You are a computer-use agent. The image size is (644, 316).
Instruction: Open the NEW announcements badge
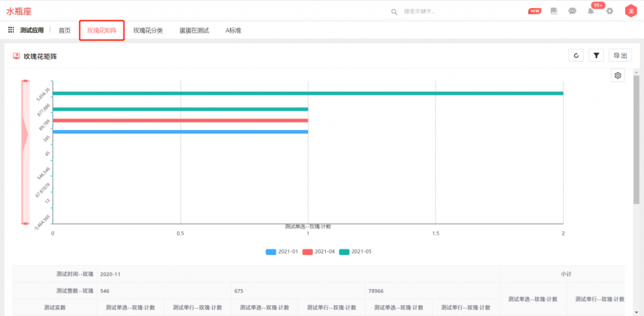535,11
